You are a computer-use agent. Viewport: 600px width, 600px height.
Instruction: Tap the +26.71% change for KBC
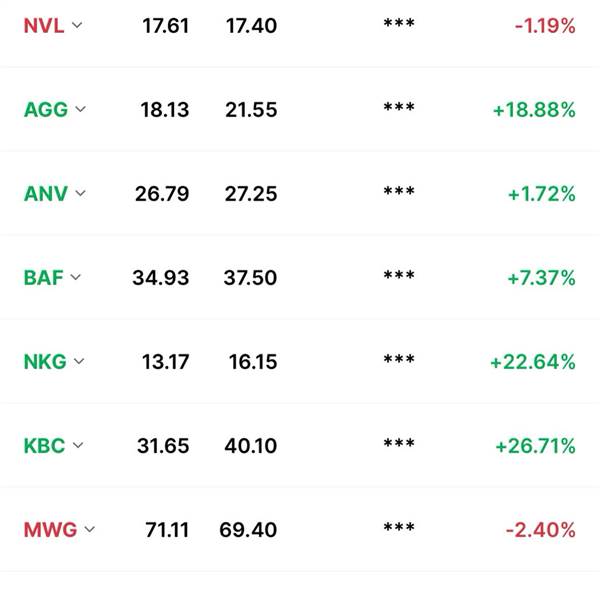[x=535, y=446]
